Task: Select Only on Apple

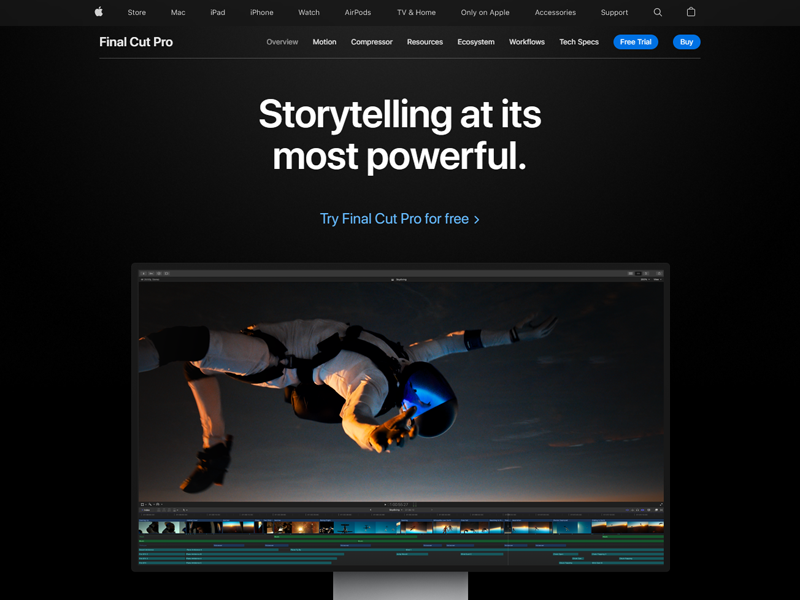Action: [485, 12]
